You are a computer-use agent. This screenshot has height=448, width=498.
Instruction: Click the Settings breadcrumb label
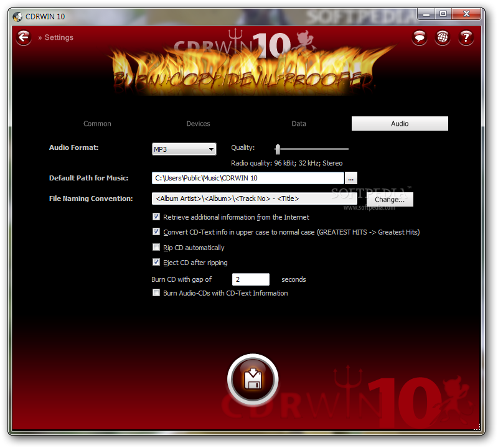pyautogui.click(x=59, y=37)
